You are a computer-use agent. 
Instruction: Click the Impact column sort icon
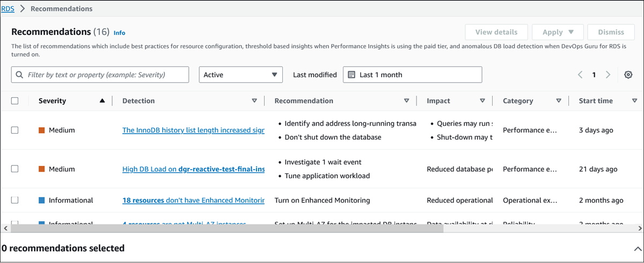482,101
